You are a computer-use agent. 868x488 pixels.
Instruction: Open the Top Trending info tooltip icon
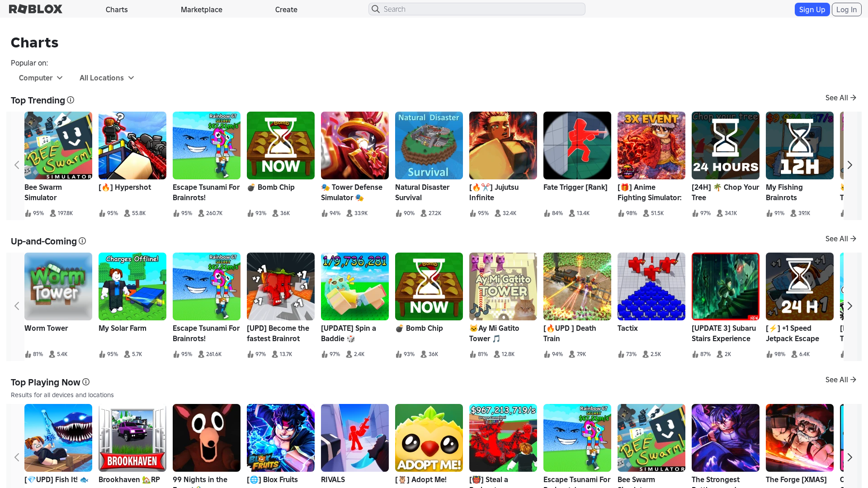pyautogui.click(x=71, y=100)
